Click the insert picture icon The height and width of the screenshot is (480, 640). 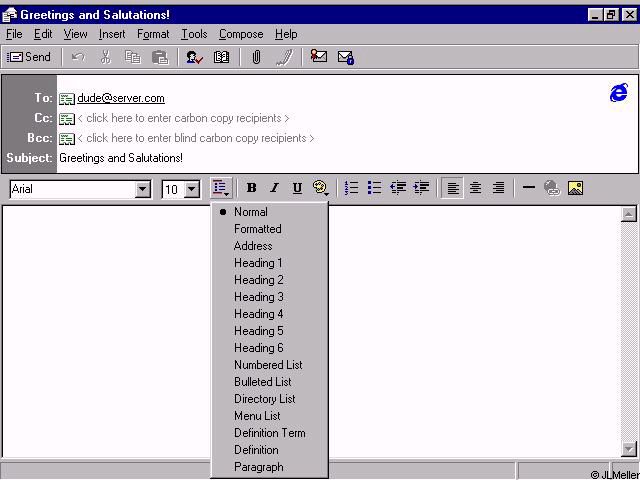pyautogui.click(x=575, y=188)
